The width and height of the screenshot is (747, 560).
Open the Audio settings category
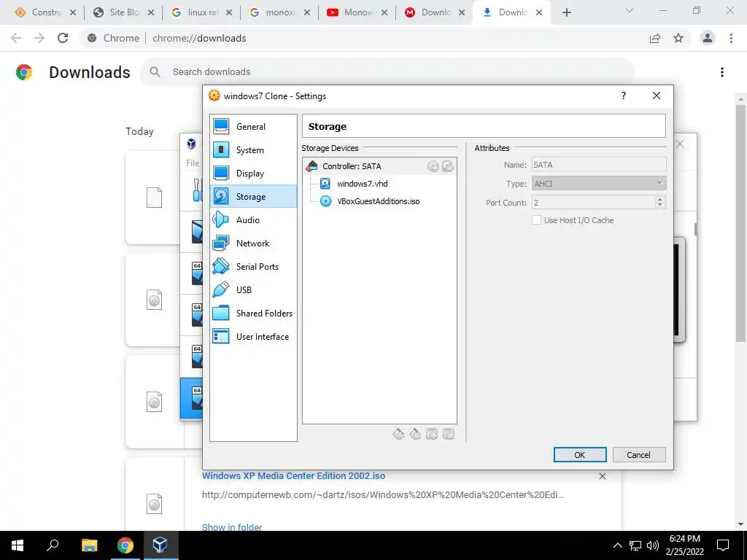tap(253, 219)
